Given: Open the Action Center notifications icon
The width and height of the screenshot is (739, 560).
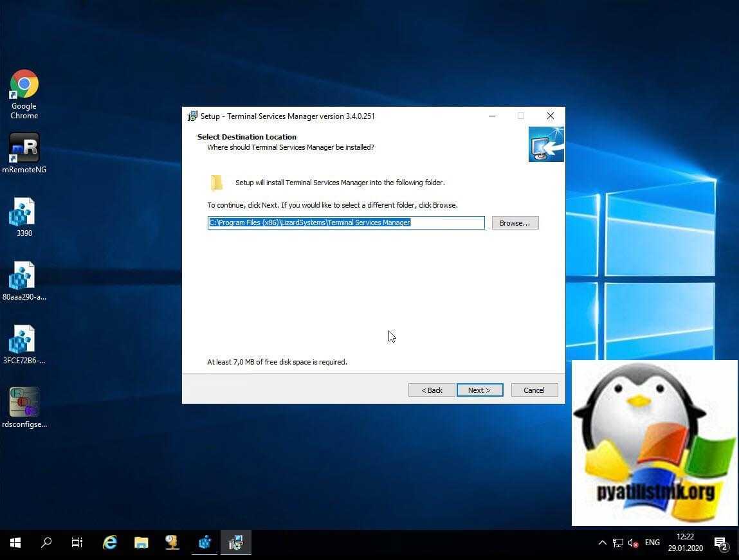Looking at the screenshot, I should click(721, 543).
